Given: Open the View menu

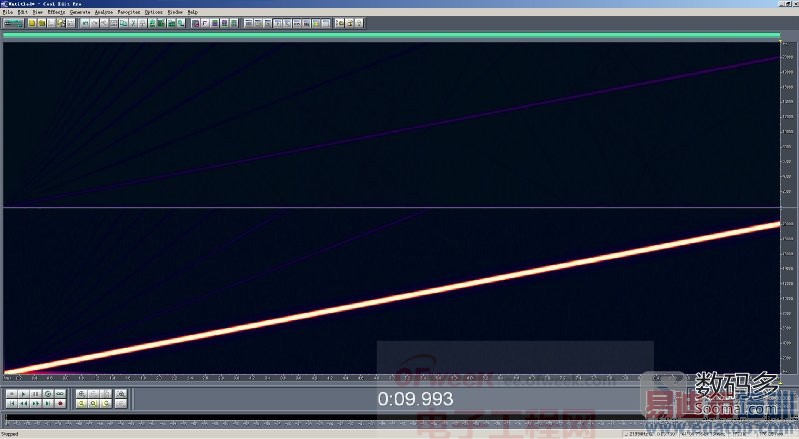Looking at the screenshot, I should click(x=38, y=12).
